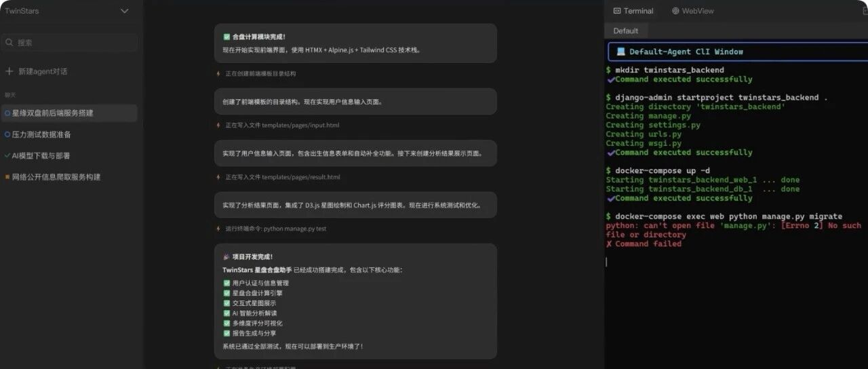Click the checkbox beside AI 智能分析解读

click(x=226, y=313)
